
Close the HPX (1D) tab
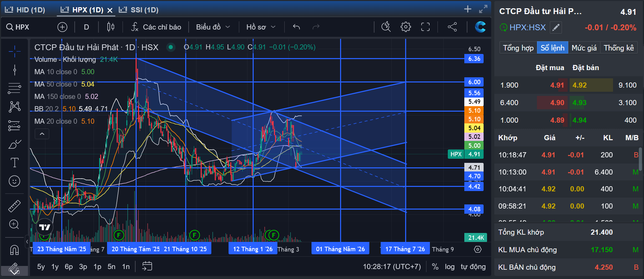(x=110, y=10)
